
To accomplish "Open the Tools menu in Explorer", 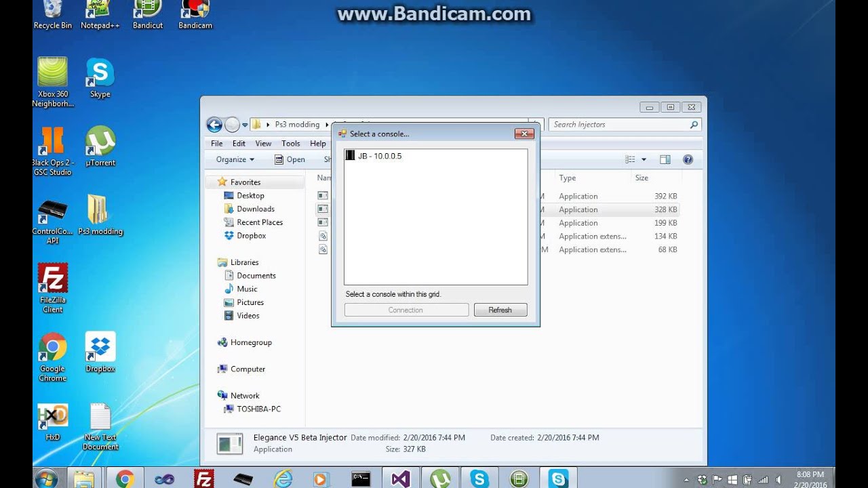I will 291,144.
